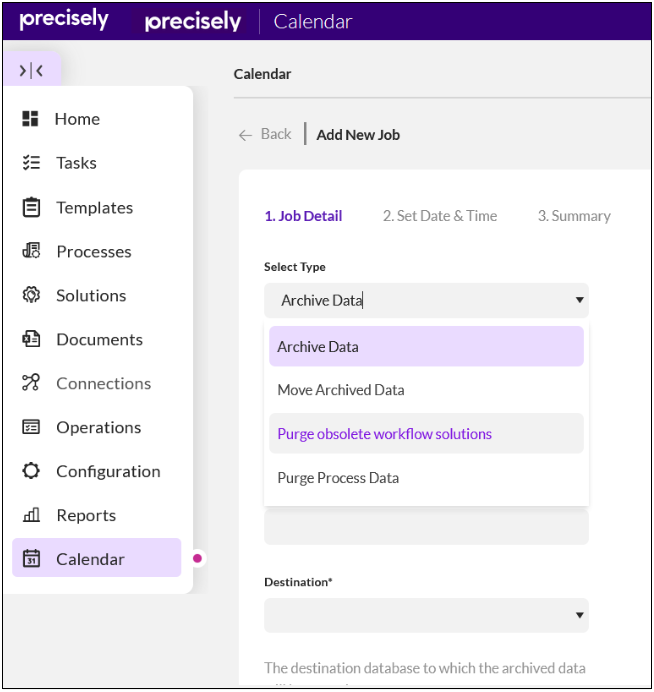Click the Configuration cog icon

click(x=31, y=471)
